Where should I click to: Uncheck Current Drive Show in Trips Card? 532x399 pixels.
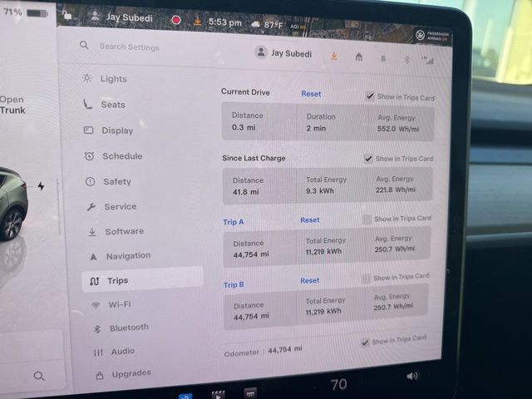pos(370,96)
